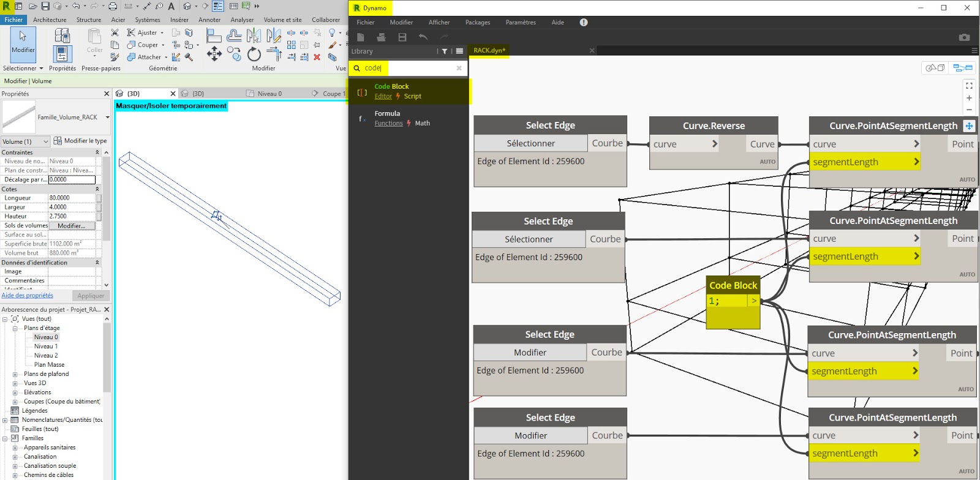The image size is (980, 480).
Task: Click the red X delete tool
Action: [317, 57]
